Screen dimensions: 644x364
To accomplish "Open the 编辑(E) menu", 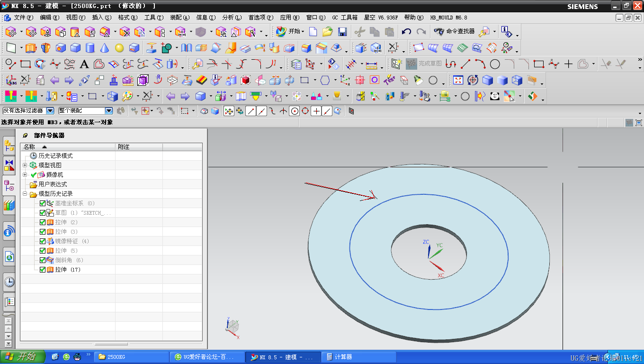I will pyautogui.click(x=50, y=18).
